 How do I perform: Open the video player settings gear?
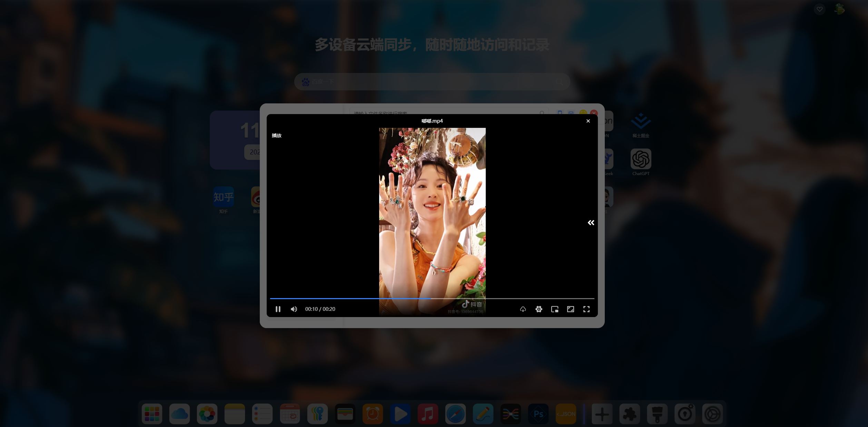coord(539,309)
